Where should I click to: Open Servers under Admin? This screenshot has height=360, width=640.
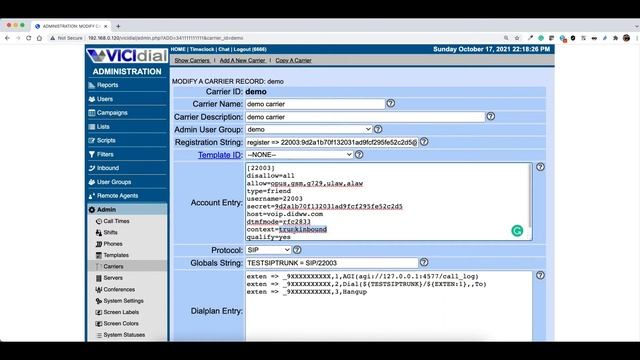(113, 278)
